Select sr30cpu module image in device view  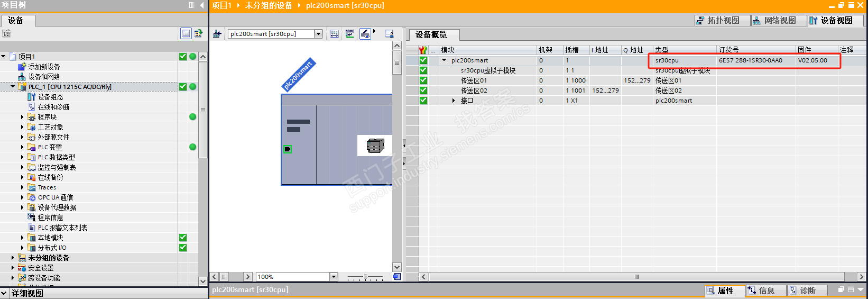click(375, 146)
